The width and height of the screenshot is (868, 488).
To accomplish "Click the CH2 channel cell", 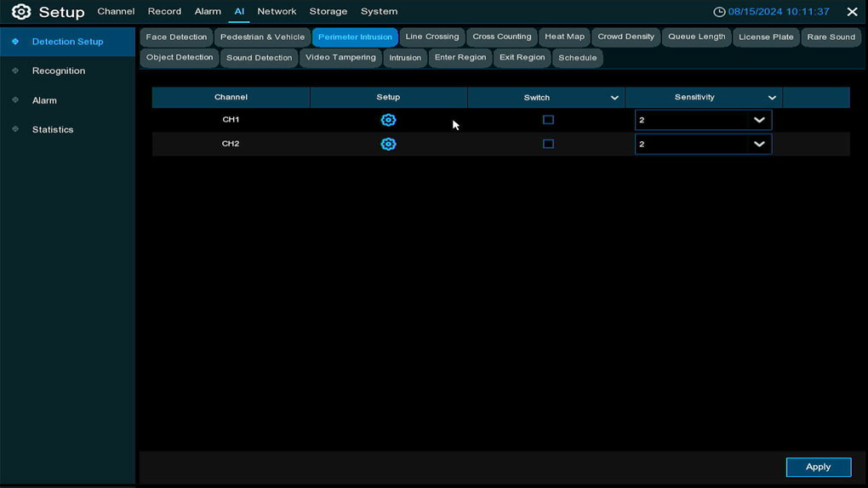I will [231, 144].
